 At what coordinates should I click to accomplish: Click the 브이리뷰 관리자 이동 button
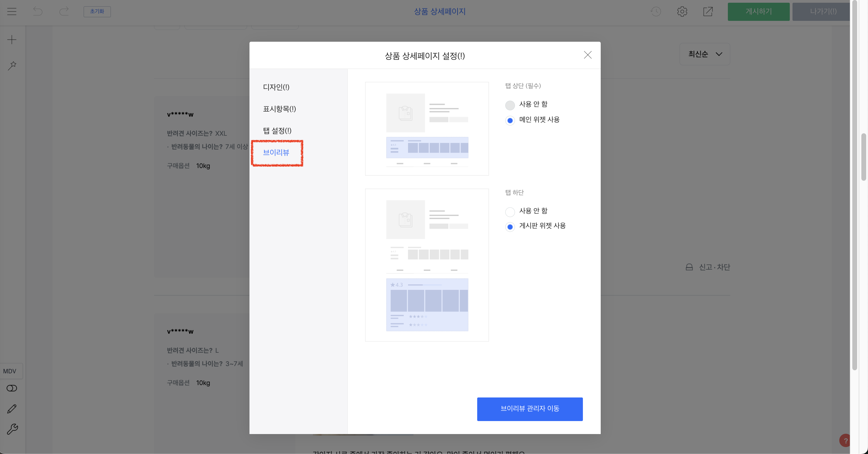530,409
